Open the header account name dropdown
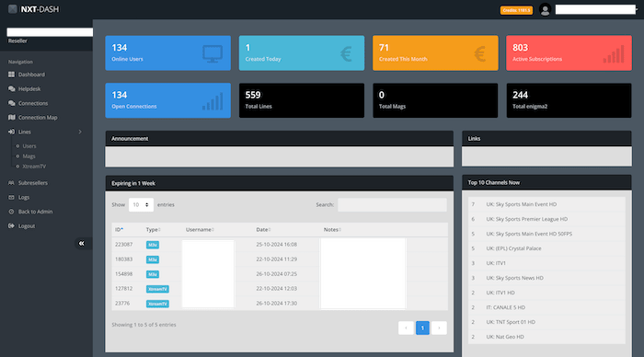 click(597, 9)
